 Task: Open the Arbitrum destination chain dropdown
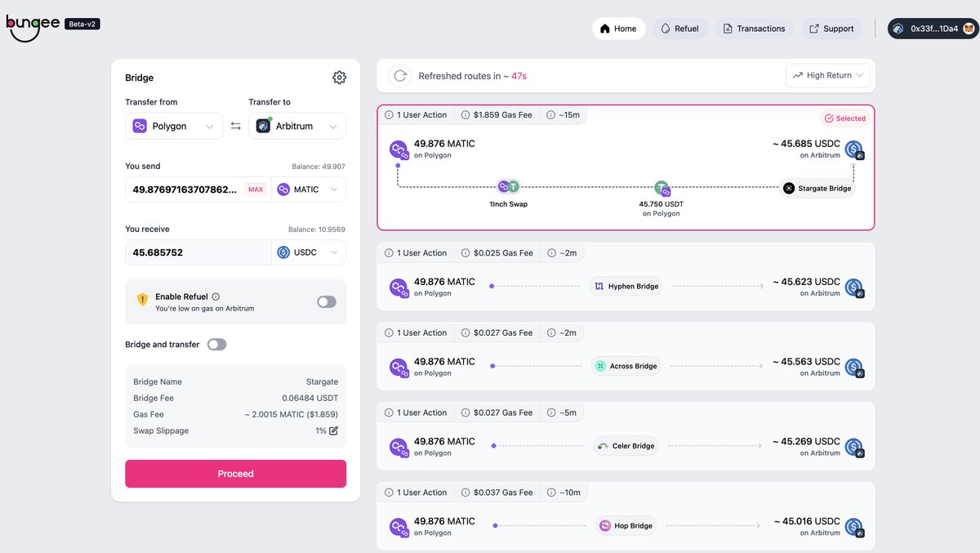tap(297, 126)
